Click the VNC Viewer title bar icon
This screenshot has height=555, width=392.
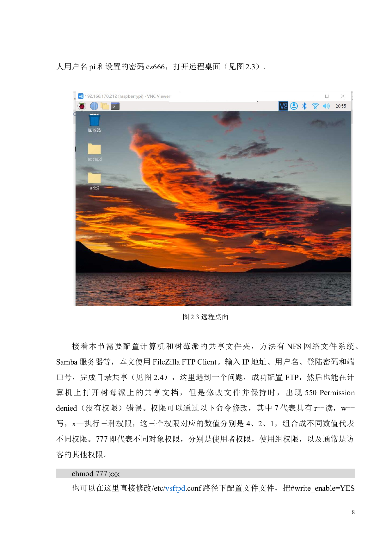[x=81, y=96]
